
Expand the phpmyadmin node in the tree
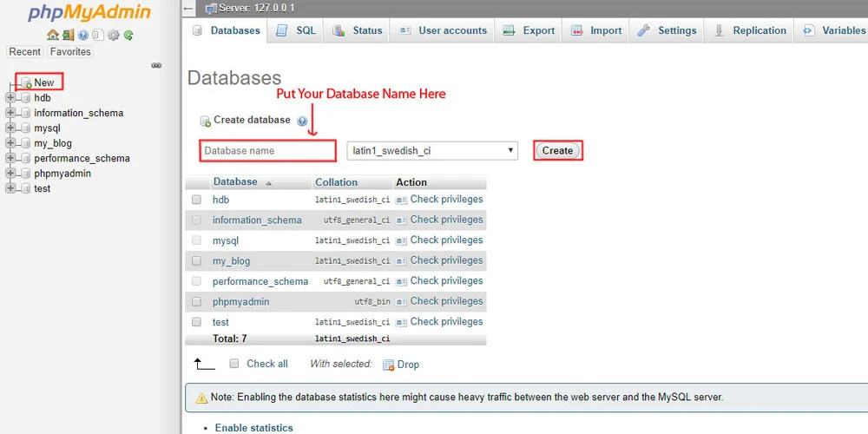(x=10, y=174)
